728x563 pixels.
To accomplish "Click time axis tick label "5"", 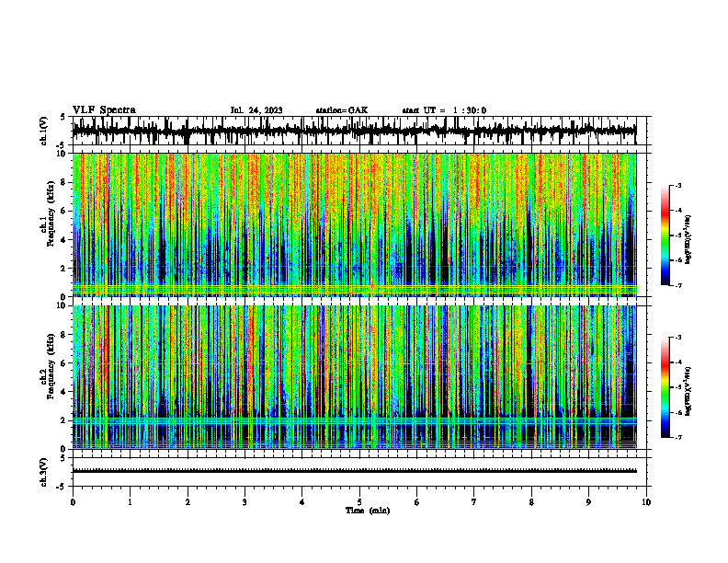I will click(359, 502).
